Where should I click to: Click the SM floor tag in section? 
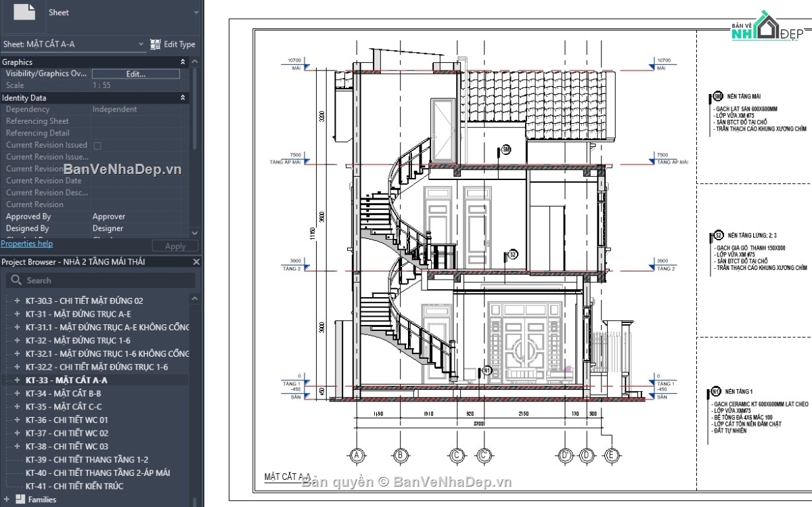[x=505, y=150]
